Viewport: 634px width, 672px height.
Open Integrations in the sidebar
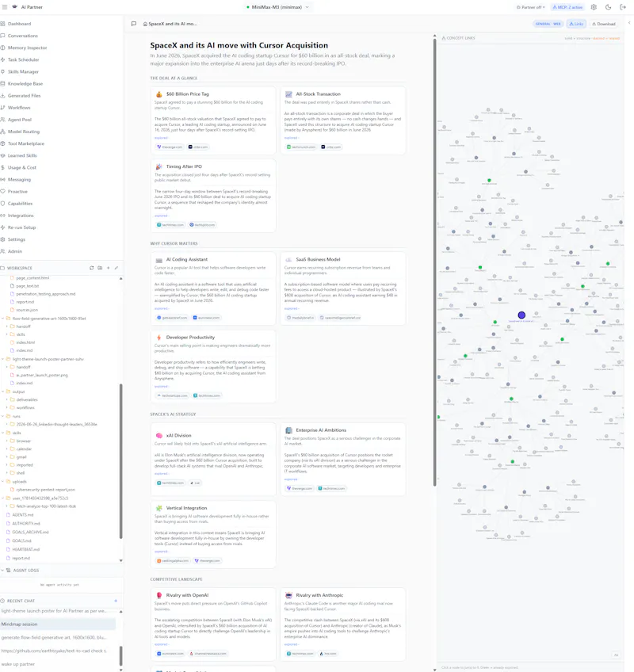click(21, 216)
